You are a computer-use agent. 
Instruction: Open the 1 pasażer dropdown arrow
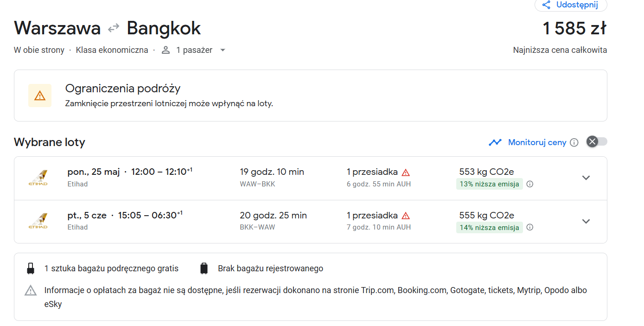click(x=223, y=50)
